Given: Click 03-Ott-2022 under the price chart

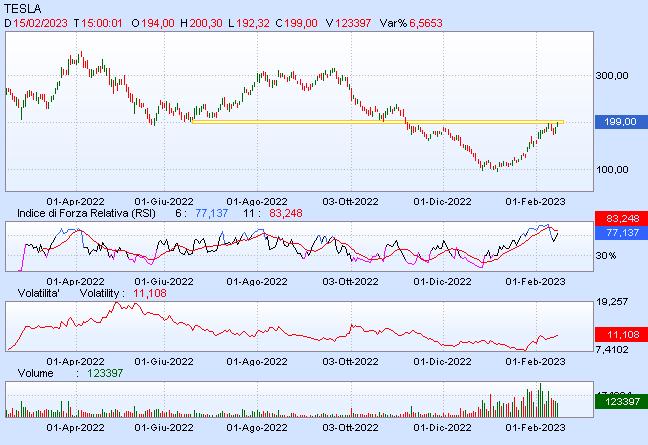Looking at the screenshot, I should (350, 202).
